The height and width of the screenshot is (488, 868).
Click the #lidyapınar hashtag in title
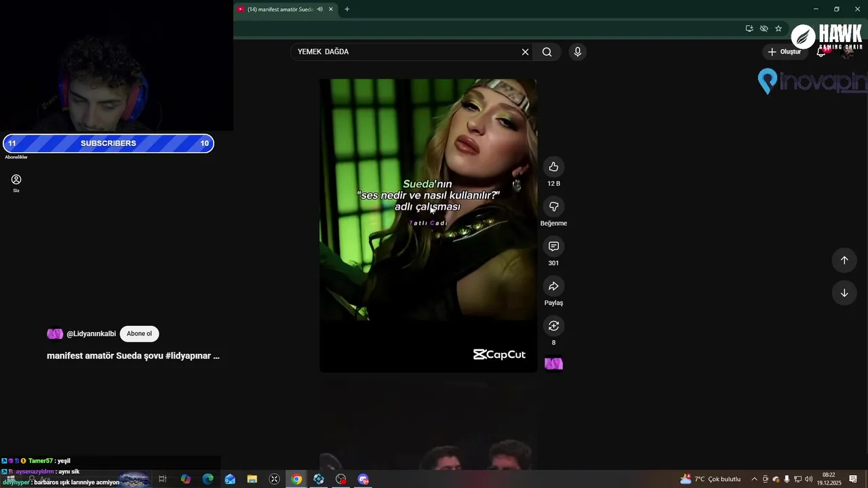tap(188, 356)
